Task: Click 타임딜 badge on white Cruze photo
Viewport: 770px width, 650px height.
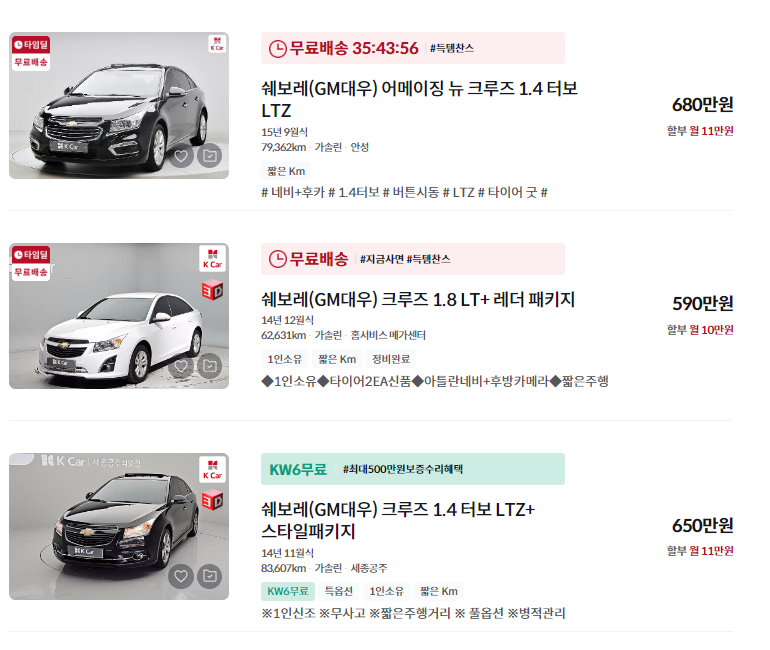Action: pyautogui.click(x=30, y=254)
